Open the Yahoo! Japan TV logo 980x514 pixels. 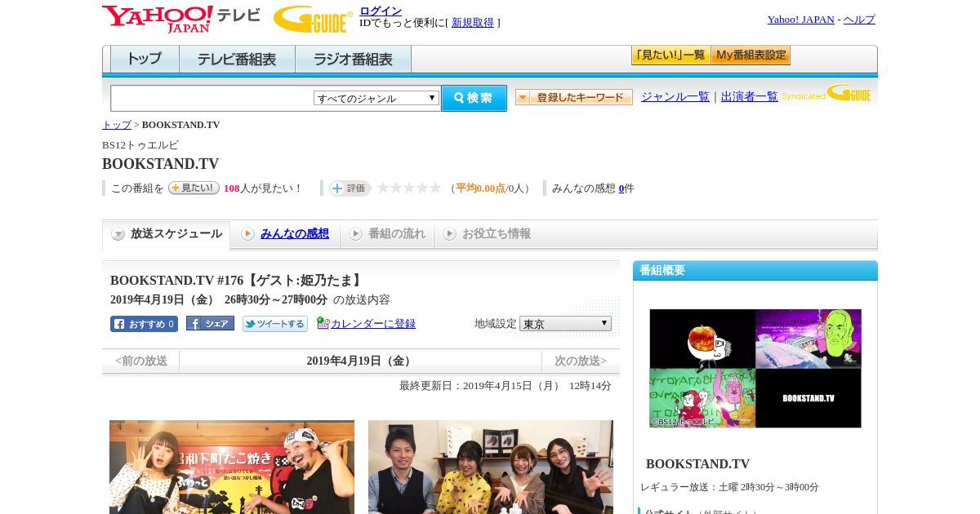click(181, 19)
